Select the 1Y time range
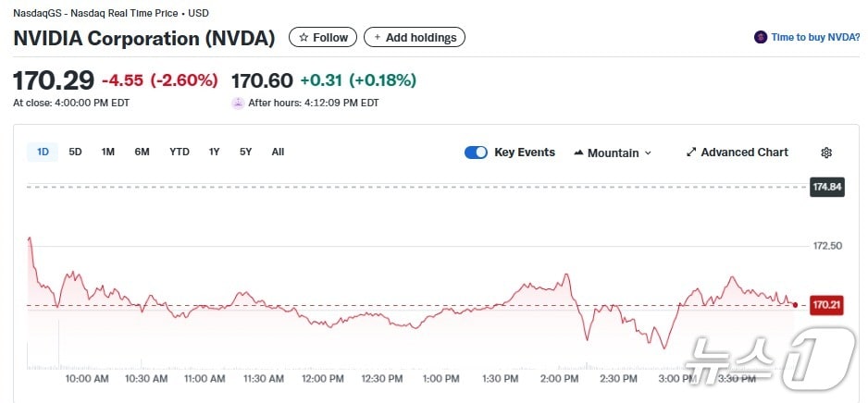868x403 pixels. pos(215,152)
